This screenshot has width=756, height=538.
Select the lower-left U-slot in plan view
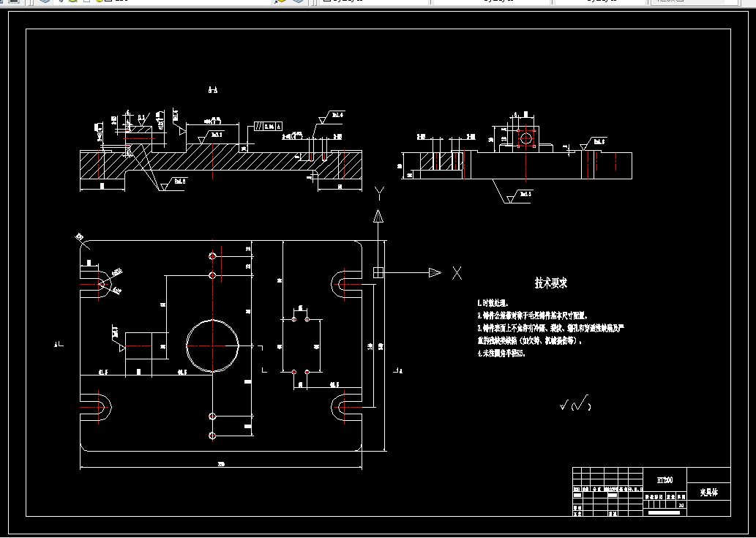coord(96,408)
